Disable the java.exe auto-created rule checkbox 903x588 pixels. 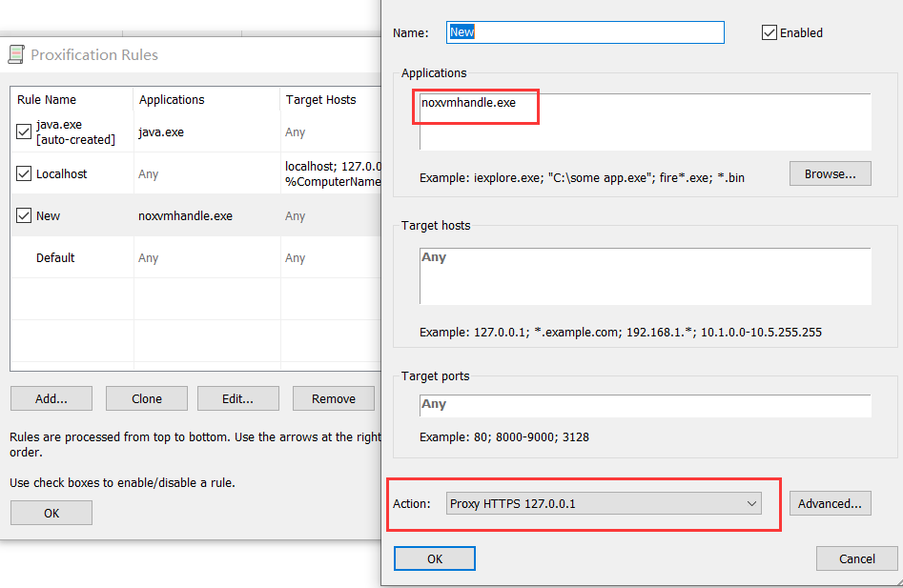click(x=24, y=132)
